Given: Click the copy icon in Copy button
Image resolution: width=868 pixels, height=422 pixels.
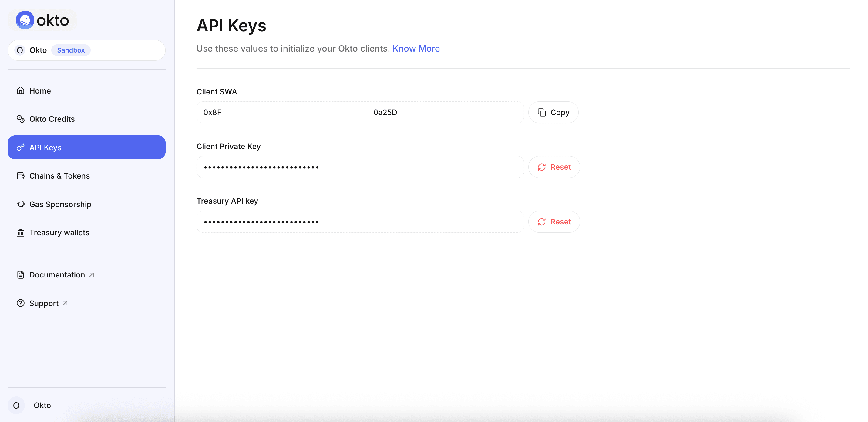Looking at the screenshot, I should [541, 112].
